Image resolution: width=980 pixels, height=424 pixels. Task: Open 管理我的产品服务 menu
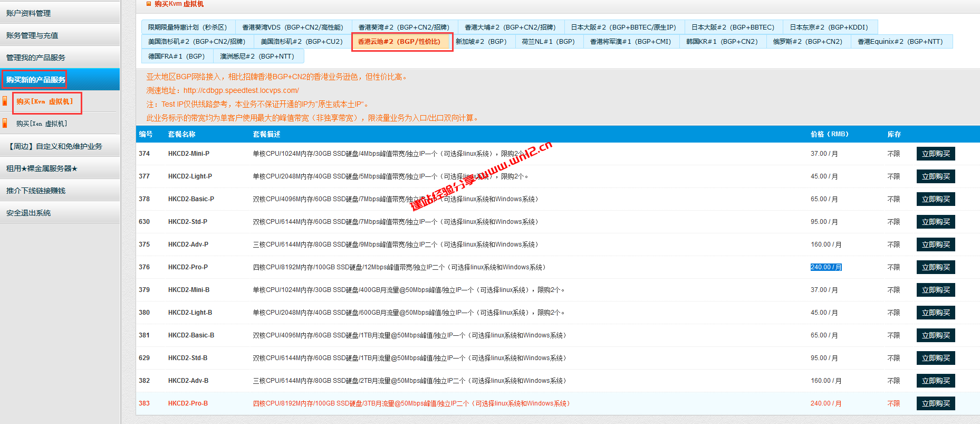pos(36,58)
